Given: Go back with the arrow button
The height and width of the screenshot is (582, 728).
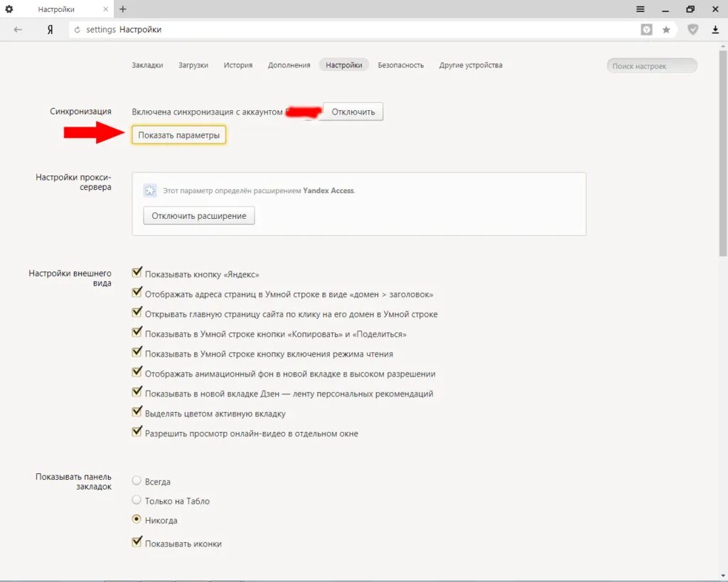Looking at the screenshot, I should [x=18, y=29].
